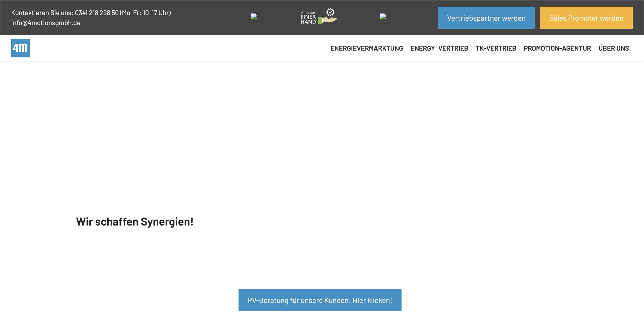The image size is (644, 327).
Task: Click the 'Wir schaffen Synergien!' heading
Action: (135, 222)
